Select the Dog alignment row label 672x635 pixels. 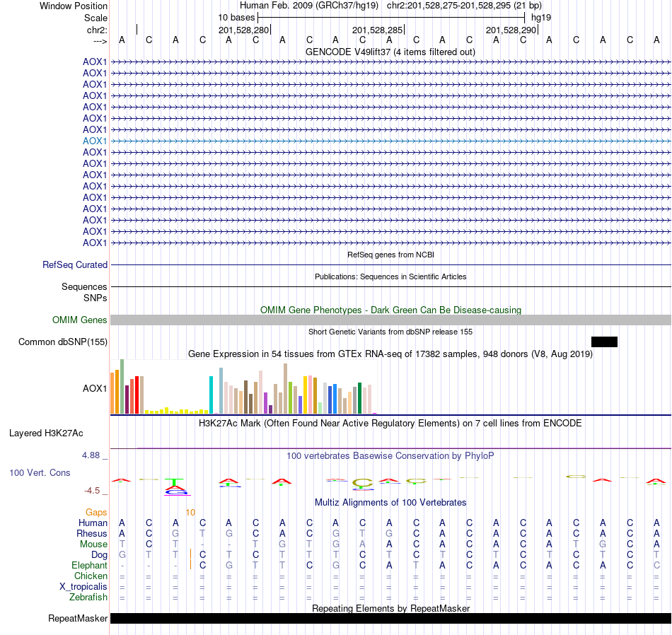click(x=100, y=555)
